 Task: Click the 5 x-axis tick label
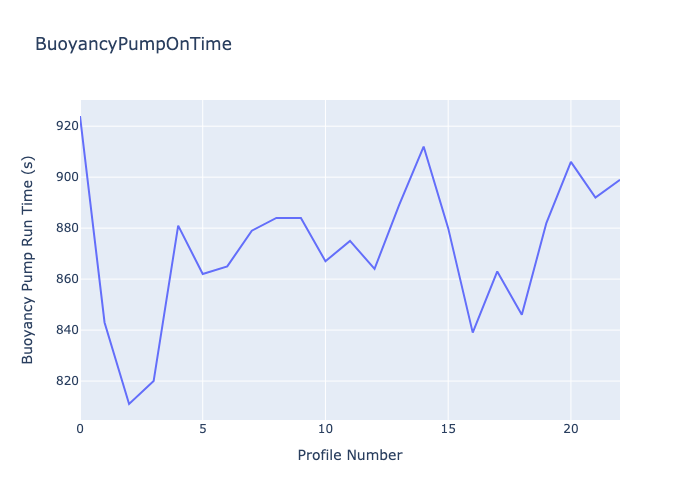[x=203, y=429]
